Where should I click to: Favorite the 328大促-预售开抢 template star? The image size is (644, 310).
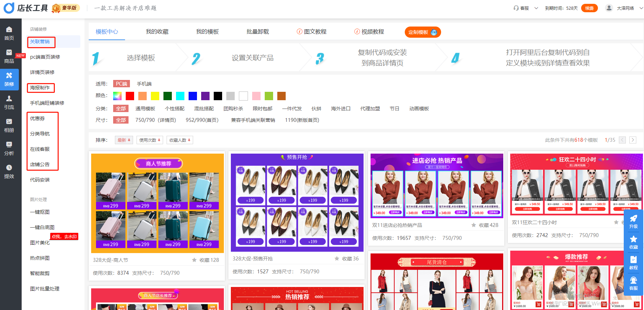[337, 258]
